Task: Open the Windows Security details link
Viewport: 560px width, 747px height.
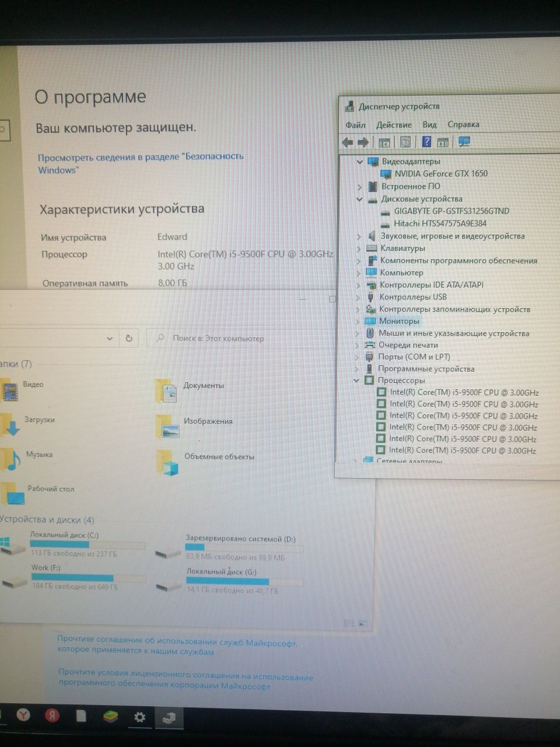Action: click(x=141, y=163)
